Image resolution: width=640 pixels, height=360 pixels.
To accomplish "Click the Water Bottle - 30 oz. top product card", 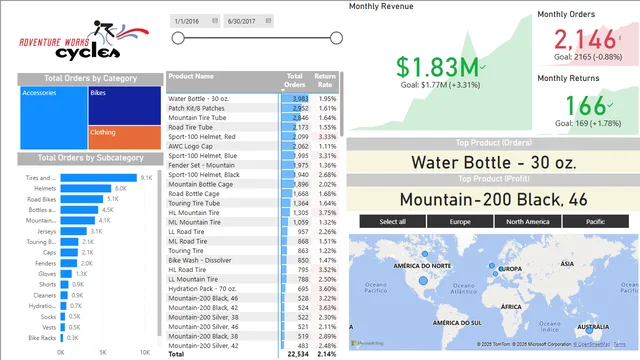I will [x=493, y=162].
